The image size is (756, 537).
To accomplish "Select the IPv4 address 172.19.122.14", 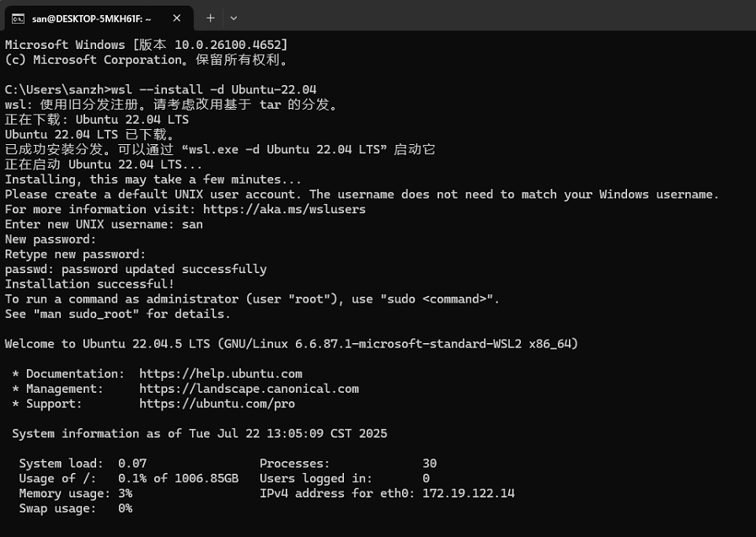I will click(468, 493).
